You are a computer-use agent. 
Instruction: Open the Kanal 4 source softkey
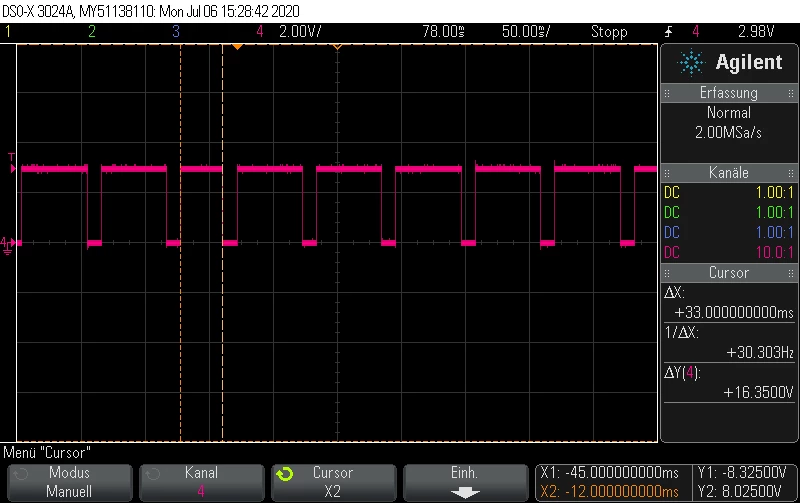pos(202,482)
